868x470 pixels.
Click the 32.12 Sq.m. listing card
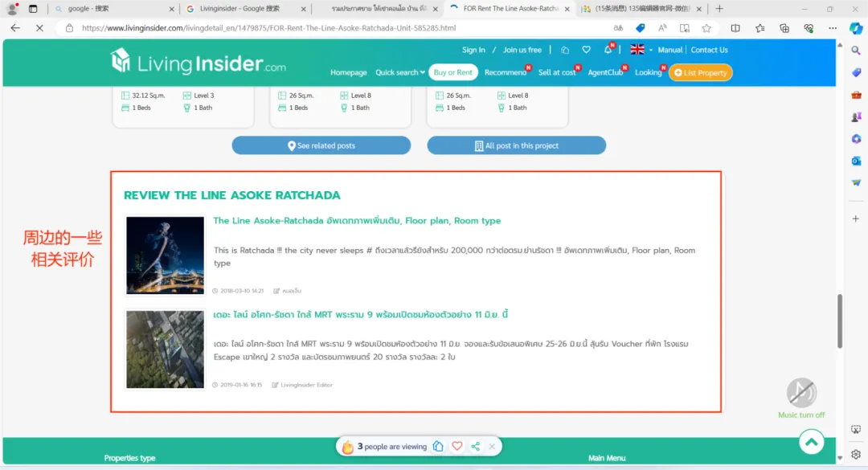click(x=183, y=106)
